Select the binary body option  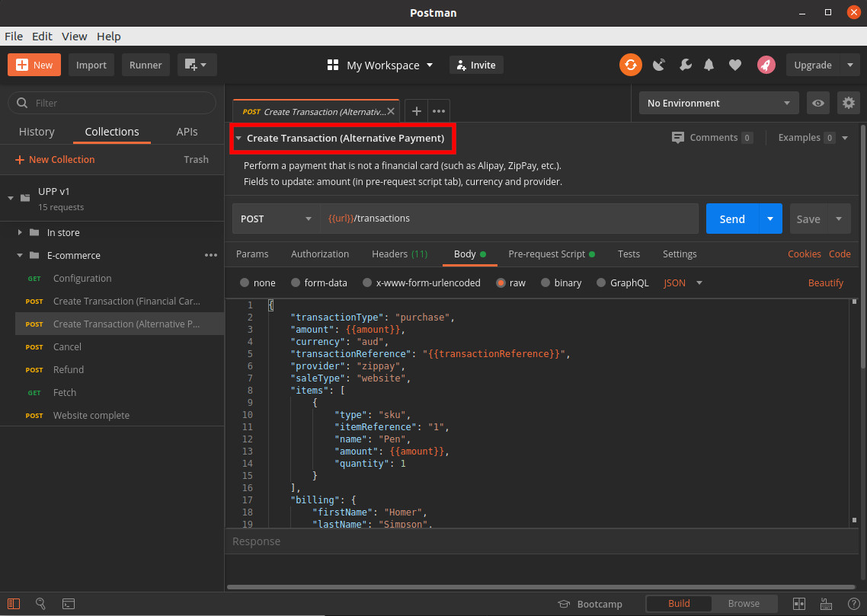pyautogui.click(x=561, y=282)
